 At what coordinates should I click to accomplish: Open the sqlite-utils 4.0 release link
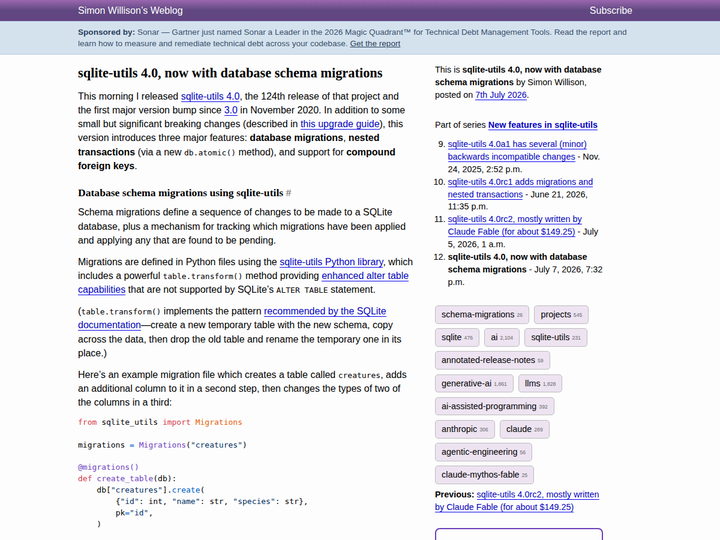[210, 96]
